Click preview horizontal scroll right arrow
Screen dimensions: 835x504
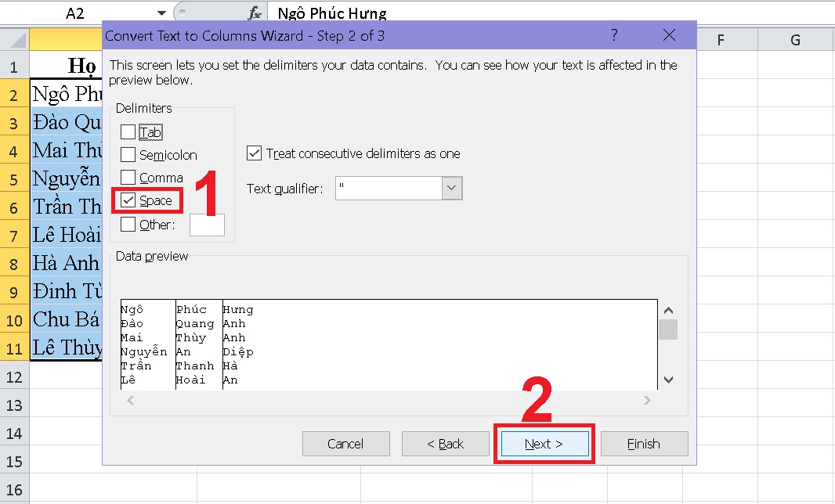click(x=647, y=400)
